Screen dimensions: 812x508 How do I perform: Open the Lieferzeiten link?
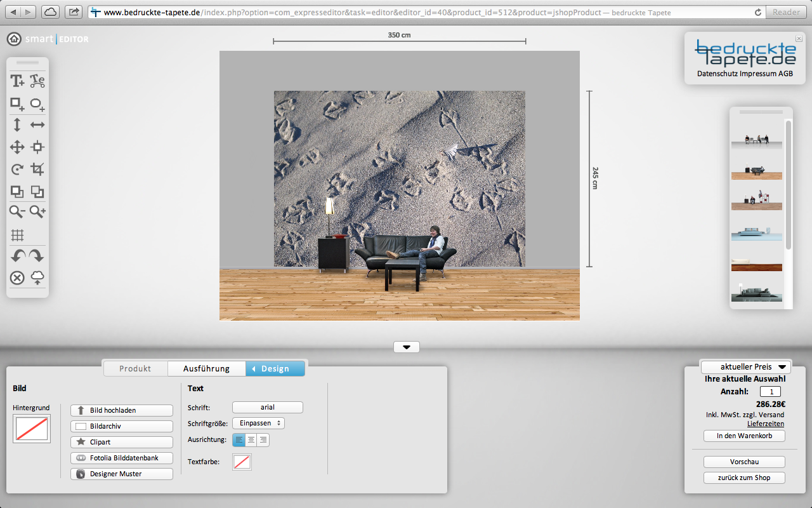point(765,424)
